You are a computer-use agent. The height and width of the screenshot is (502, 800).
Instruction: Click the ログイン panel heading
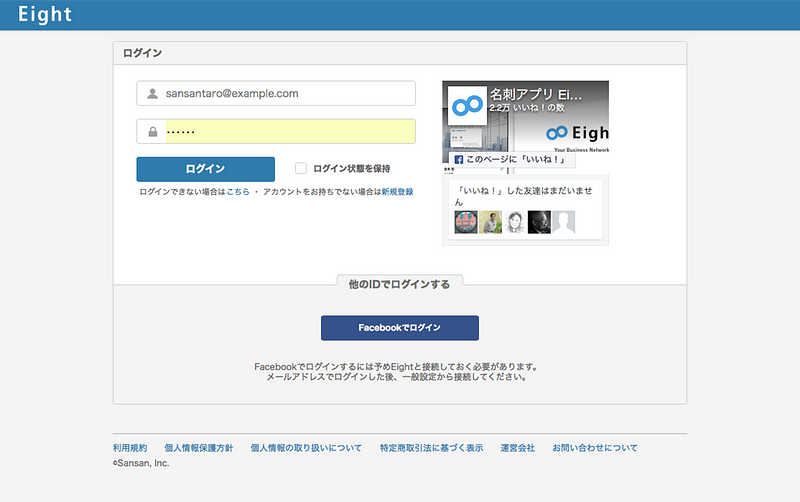pos(142,53)
